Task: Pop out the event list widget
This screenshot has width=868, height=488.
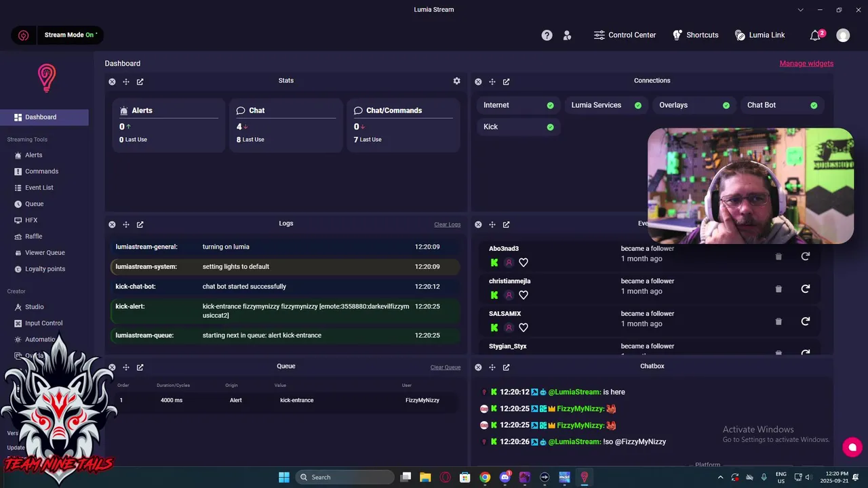Action: tap(507, 224)
